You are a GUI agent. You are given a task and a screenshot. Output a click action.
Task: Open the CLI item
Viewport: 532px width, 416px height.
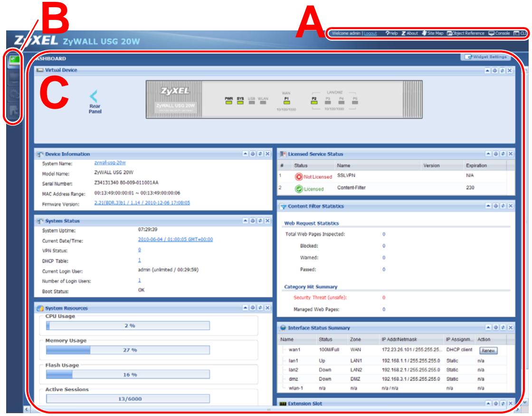click(520, 33)
